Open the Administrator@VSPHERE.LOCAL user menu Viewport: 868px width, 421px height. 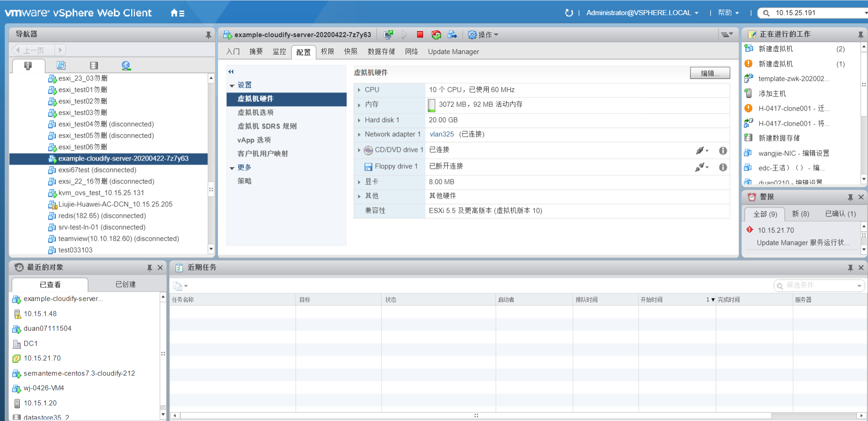tap(642, 13)
